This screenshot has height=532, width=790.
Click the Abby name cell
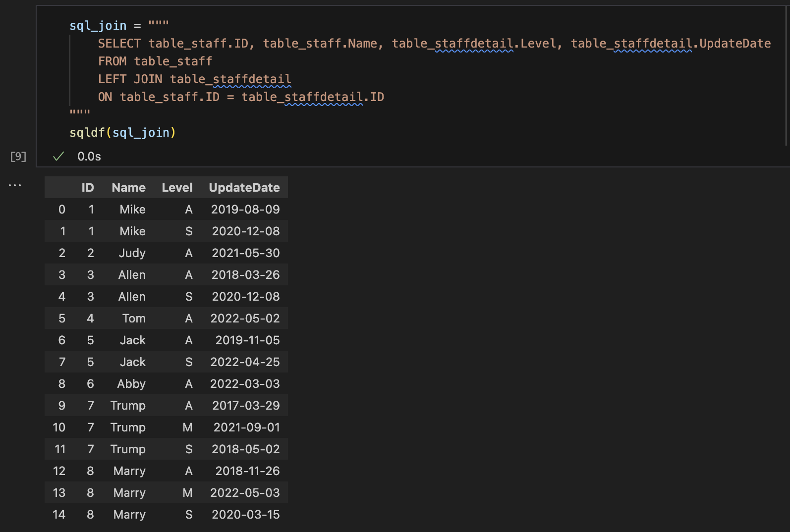pos(131,384)
